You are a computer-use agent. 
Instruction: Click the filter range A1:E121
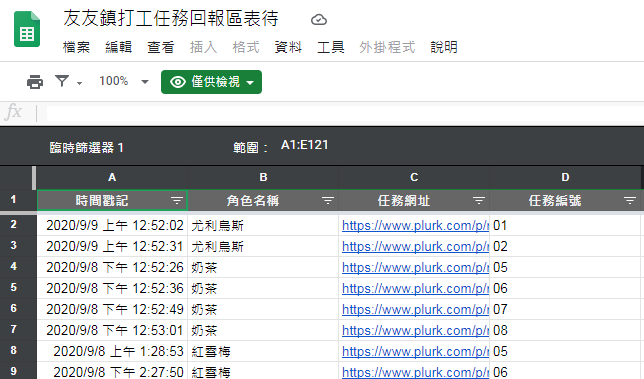pos(304,145)
